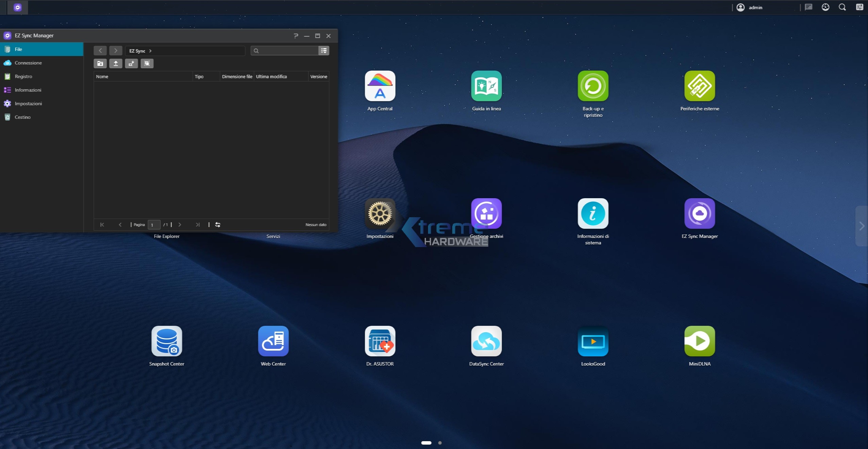Click the upload file toolbar icon
This screenshot has height=449, width=868.
pyautogui.click(x=116, y=63)
